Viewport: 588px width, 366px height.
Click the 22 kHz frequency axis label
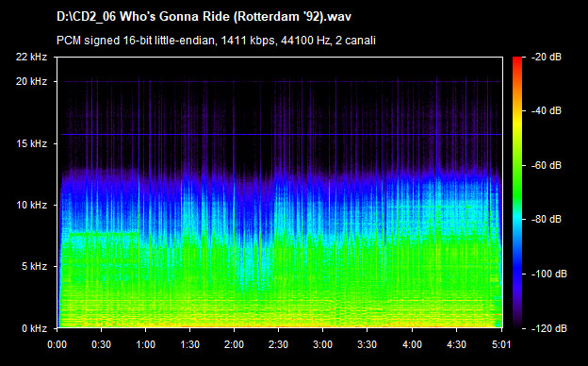tap(31, 57)
